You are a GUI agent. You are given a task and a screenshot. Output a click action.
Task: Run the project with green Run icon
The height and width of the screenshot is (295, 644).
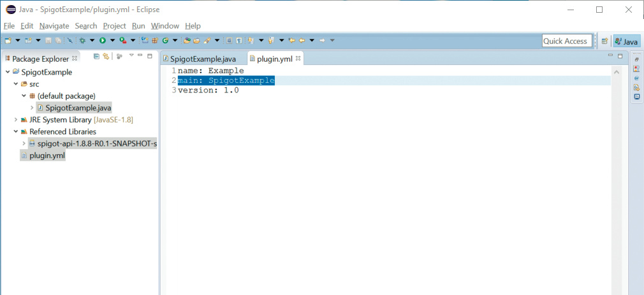click(x=102, y=41)
